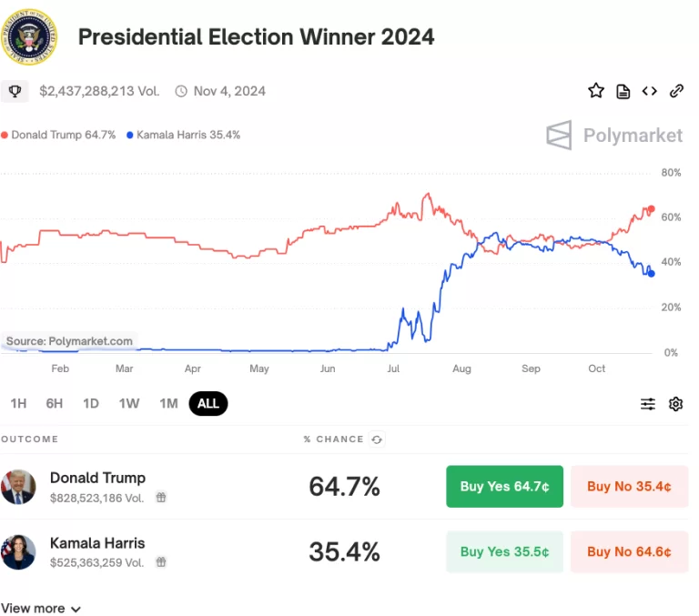The image size is (699, 616).
Task: Click the embed code icon
Action: (x=649, y=91)
